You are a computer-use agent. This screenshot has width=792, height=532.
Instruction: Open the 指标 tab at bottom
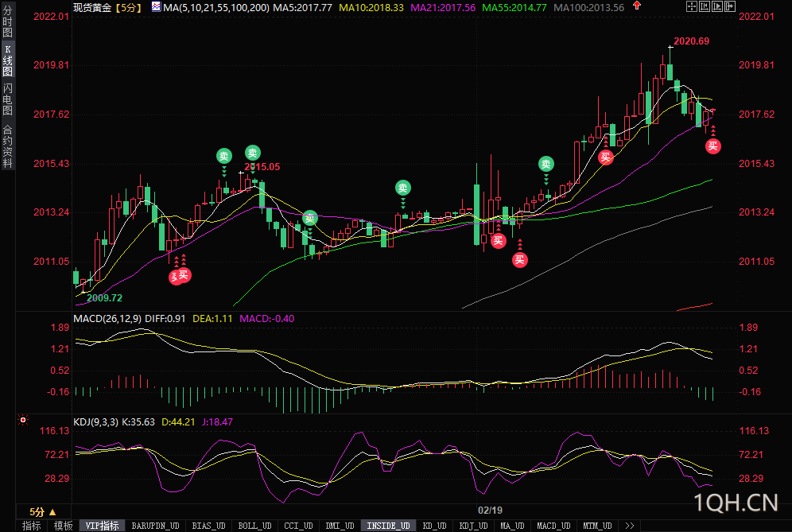pos(31,526)
